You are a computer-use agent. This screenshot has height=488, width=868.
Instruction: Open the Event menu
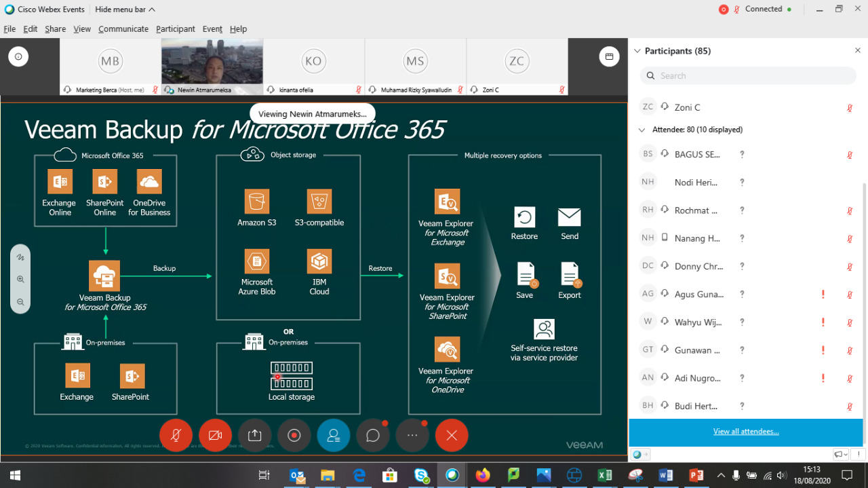212,29
